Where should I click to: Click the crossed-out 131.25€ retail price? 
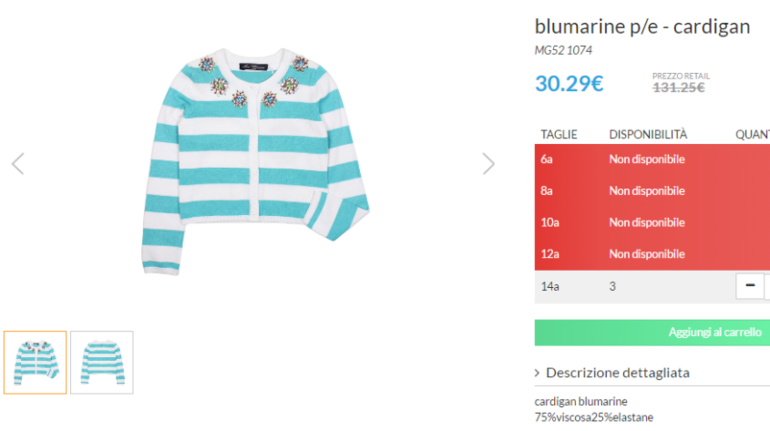[679, 87]
